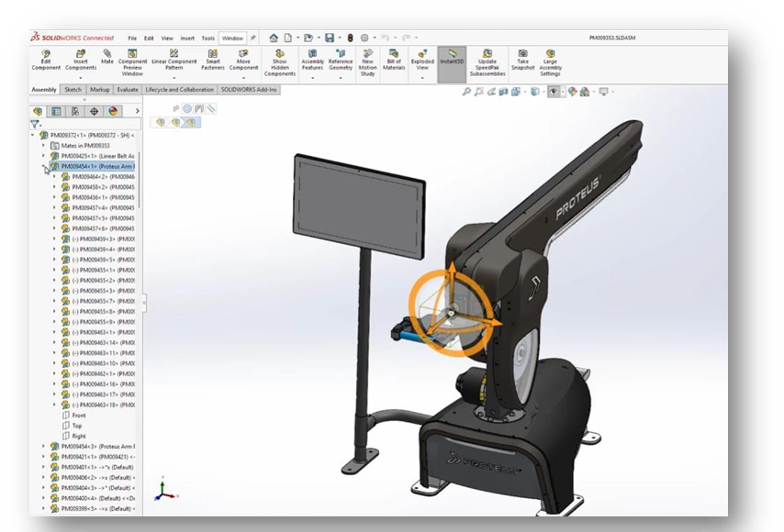Open the Edit menu

[x=149, y=38]
